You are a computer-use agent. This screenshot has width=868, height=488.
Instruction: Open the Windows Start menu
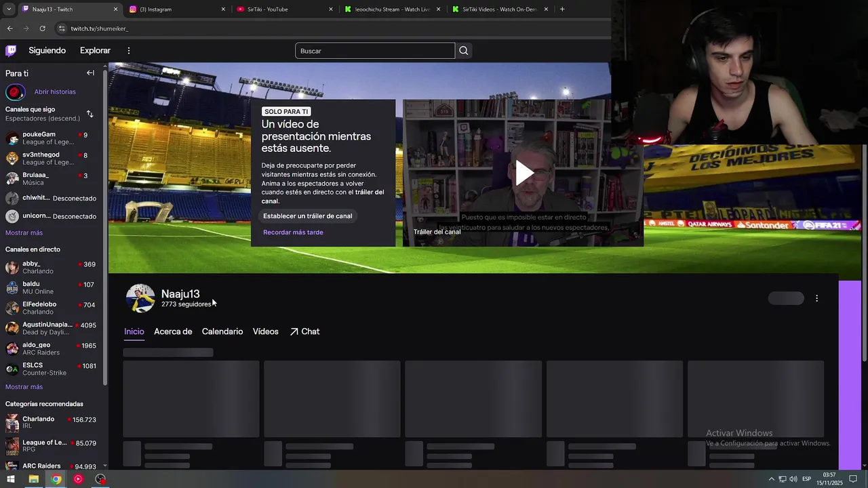point(11,479)
